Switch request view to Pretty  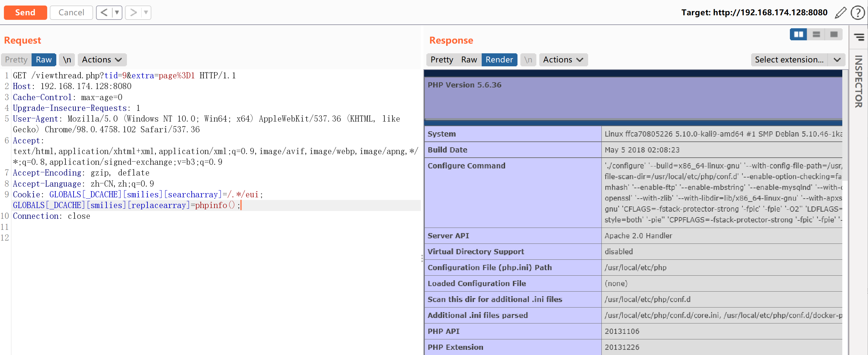[x=16, y=59]
